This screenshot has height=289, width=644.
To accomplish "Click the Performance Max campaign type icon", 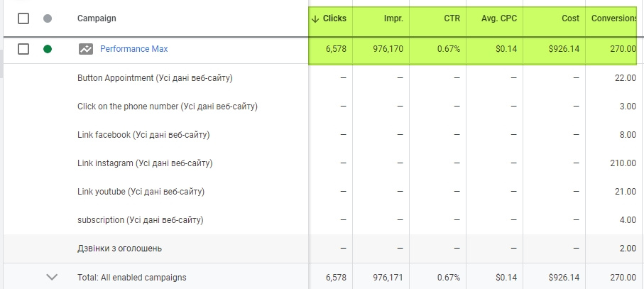I will (x=86, y=49).
